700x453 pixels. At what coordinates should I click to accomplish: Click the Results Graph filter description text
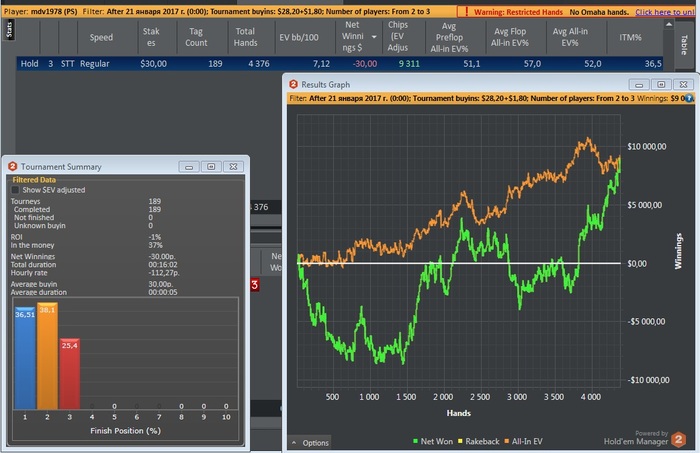[462, 98]
